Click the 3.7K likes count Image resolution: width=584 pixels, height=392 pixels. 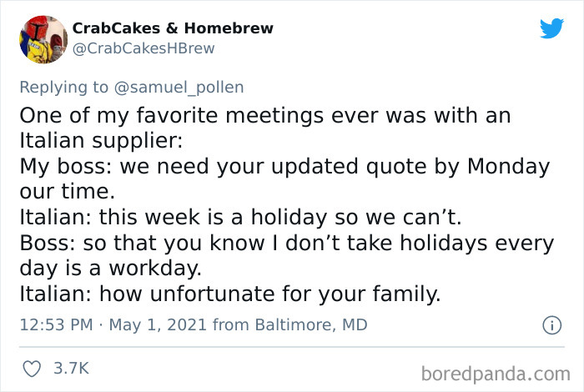click(x=71, y=368)
